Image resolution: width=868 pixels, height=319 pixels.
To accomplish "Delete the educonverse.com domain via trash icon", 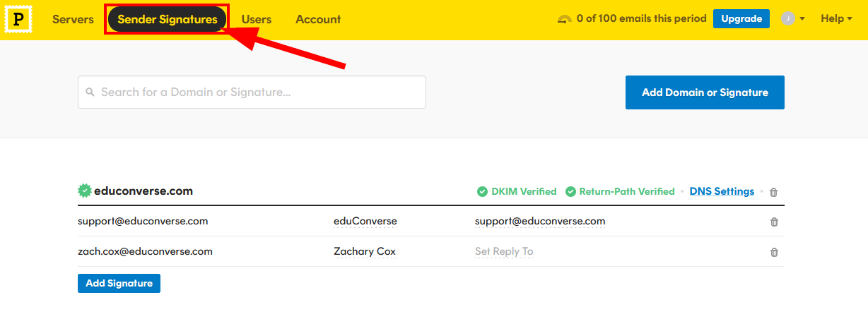I will pos(773,192).
